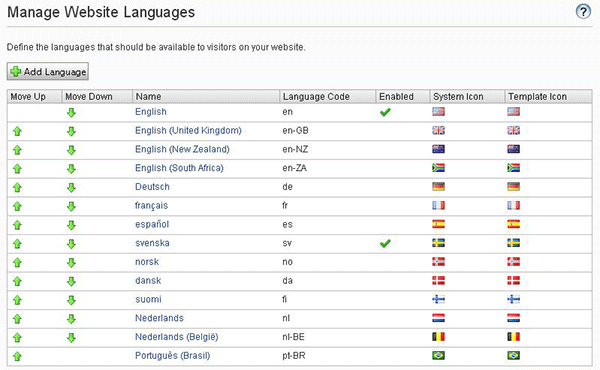Image resolution: width=600 pixels, height=370 pixels.
Task: Open Português (Brasil) language link
Action: tap(173, 355)
